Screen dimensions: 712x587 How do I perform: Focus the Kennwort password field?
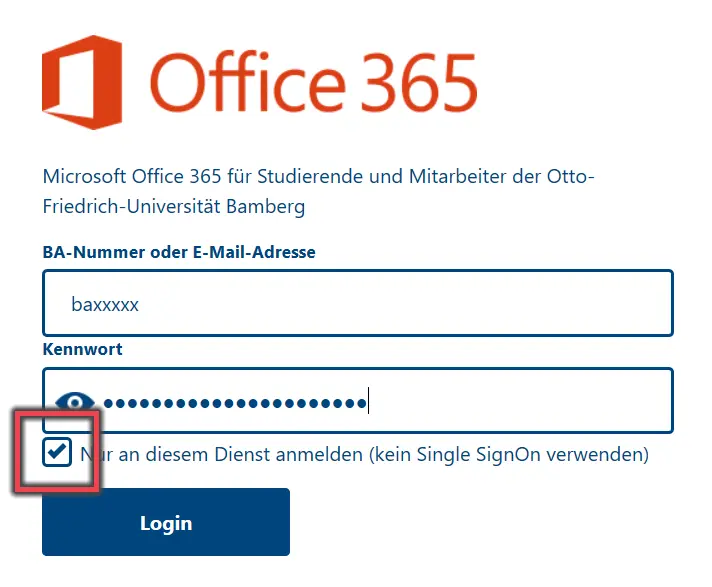click(x=358, y=400)
